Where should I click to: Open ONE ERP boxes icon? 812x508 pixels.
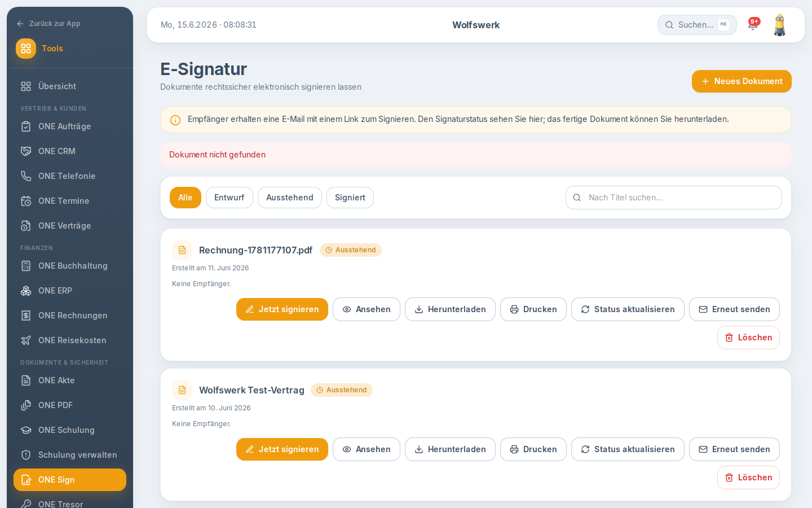coord(26,291)
